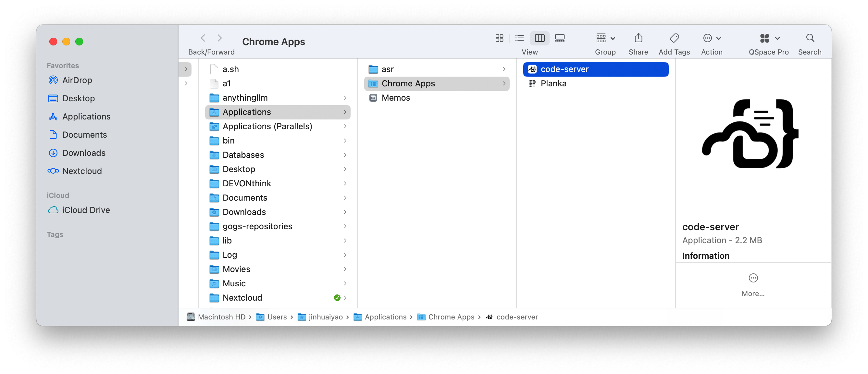Open AirDrop in the sidebar
This screenshot has width=868, height=374.
pyautogui.click(x=77, y=80)
